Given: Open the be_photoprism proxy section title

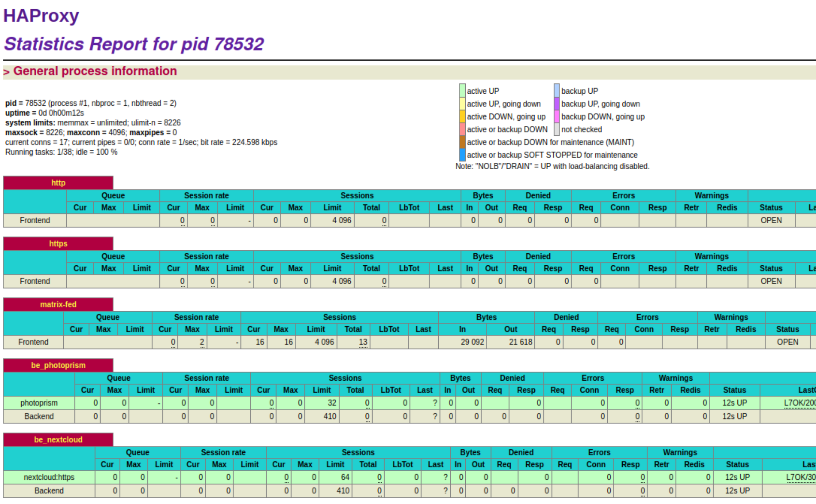Looking at the screenshot, I should [58, 365].
